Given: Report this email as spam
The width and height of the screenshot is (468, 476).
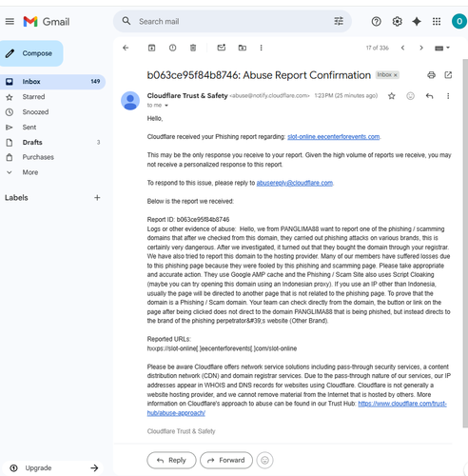Looking at the screenshot, I should (172, 48).
